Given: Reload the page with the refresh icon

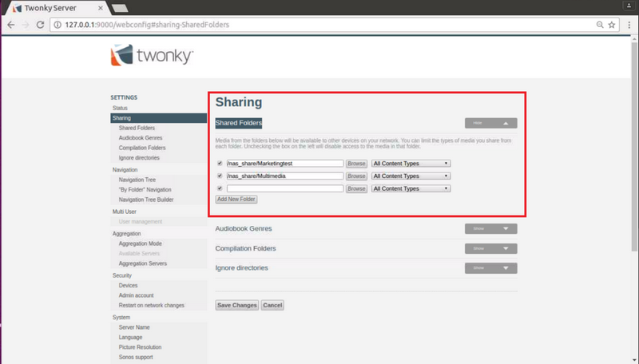Looking at the screenshot, I should [40, 25].
